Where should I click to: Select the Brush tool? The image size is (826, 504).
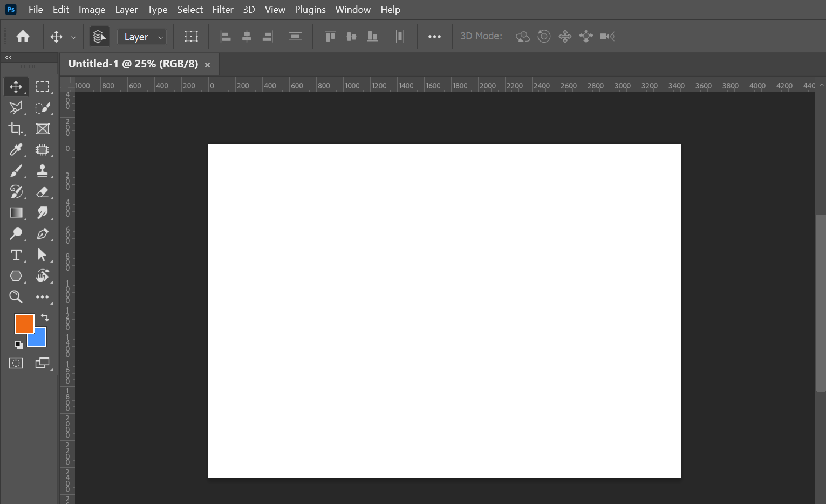click(16, 171)
